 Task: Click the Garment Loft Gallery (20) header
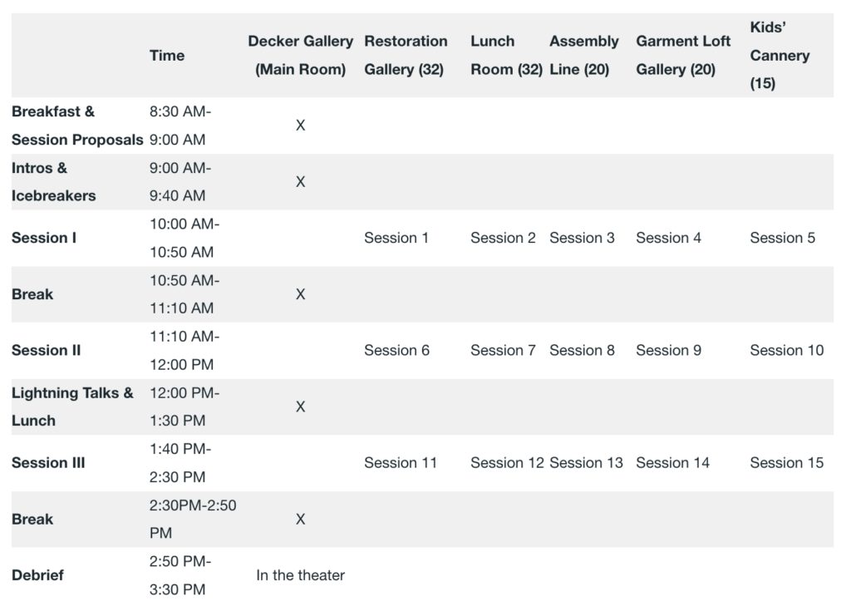click(x=683, y=56)
